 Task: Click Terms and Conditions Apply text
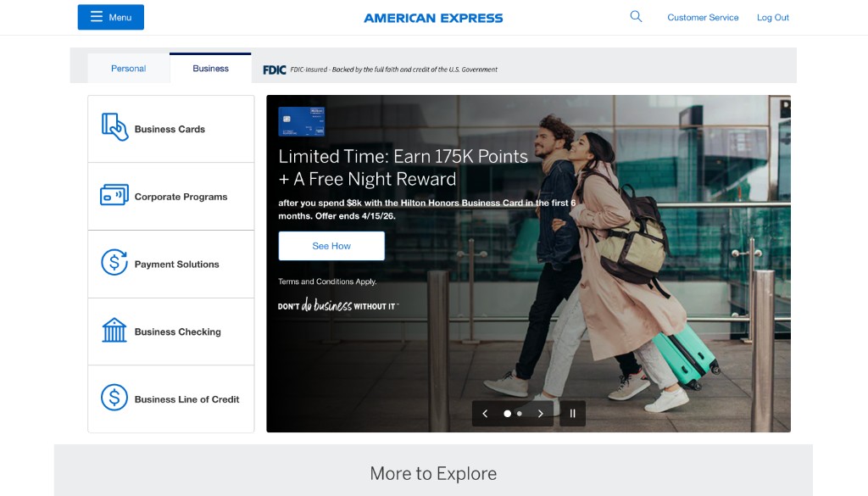coord(327,281)
